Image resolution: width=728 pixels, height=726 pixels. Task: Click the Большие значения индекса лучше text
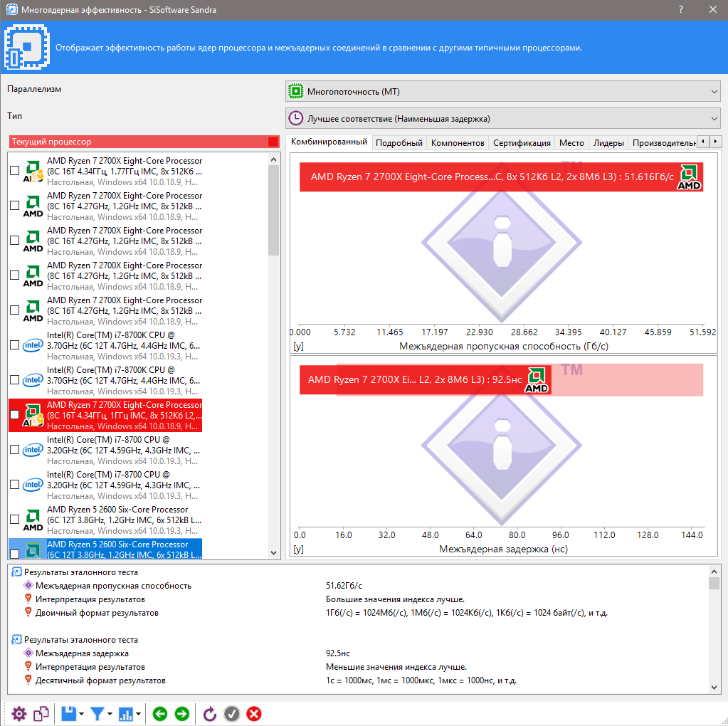pyautogui.click(x=395, y=599)
